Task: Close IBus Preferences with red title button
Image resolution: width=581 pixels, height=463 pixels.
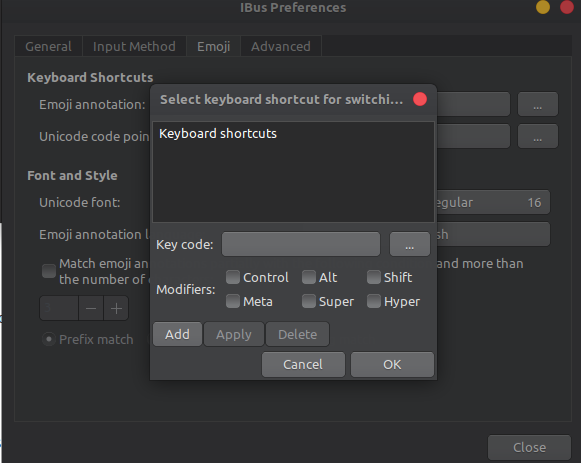Action: pos(567,7)
